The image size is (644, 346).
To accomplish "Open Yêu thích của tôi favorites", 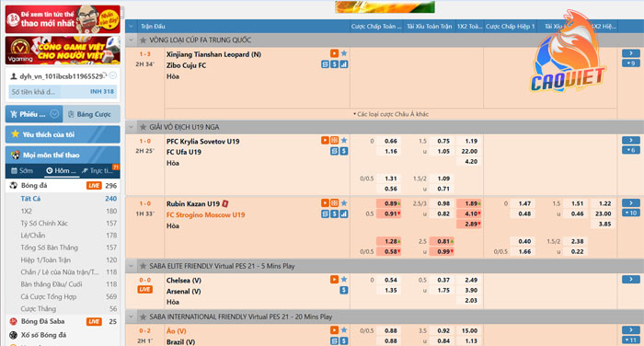I will pos(63,134).
